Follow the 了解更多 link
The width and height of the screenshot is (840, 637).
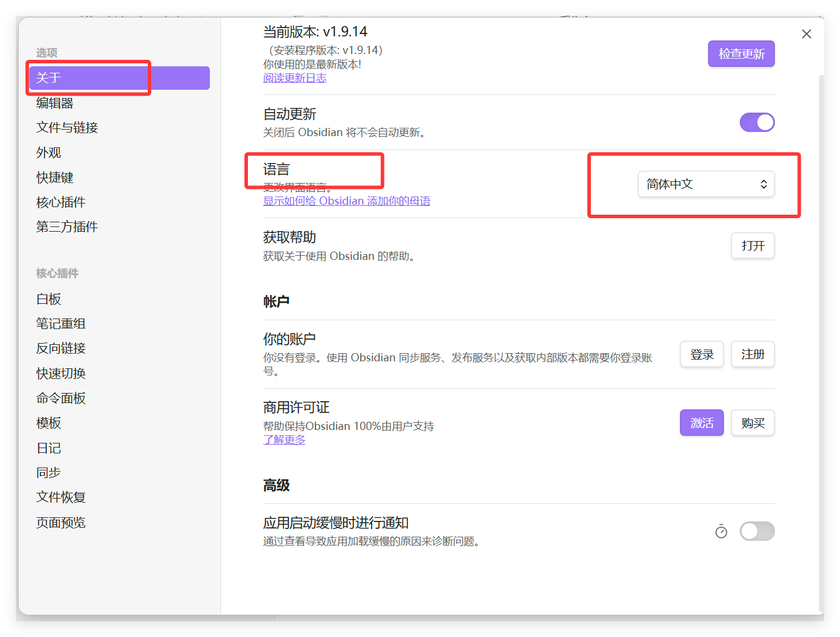pos(284,440)
